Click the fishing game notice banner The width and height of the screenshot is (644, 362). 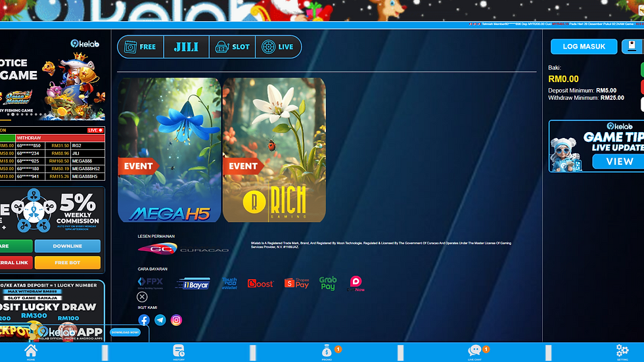52,78
